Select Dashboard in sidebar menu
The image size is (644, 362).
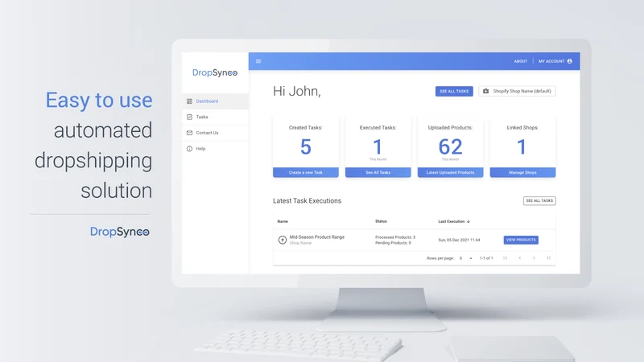point(215,101)
